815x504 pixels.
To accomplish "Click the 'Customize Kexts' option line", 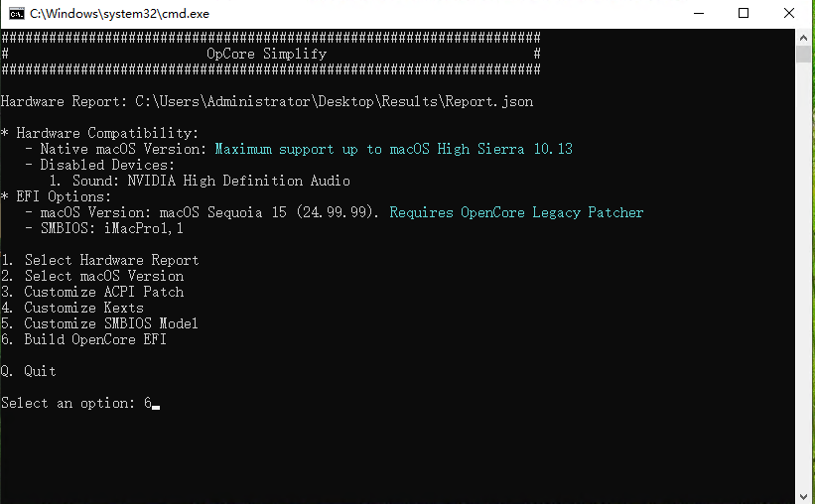I will pyautogui.click(x=72, y=308).
